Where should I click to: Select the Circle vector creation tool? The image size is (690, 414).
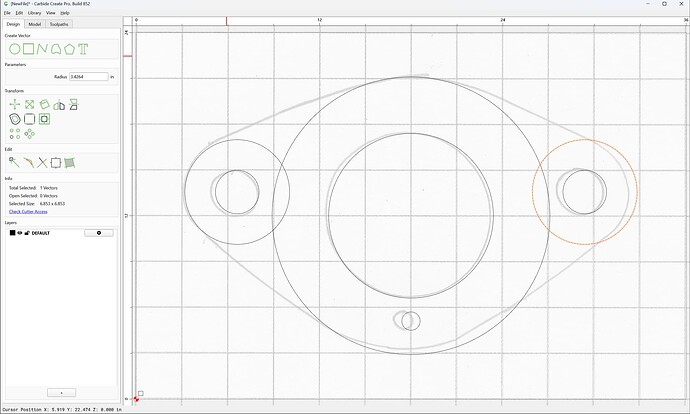[15, 49]
